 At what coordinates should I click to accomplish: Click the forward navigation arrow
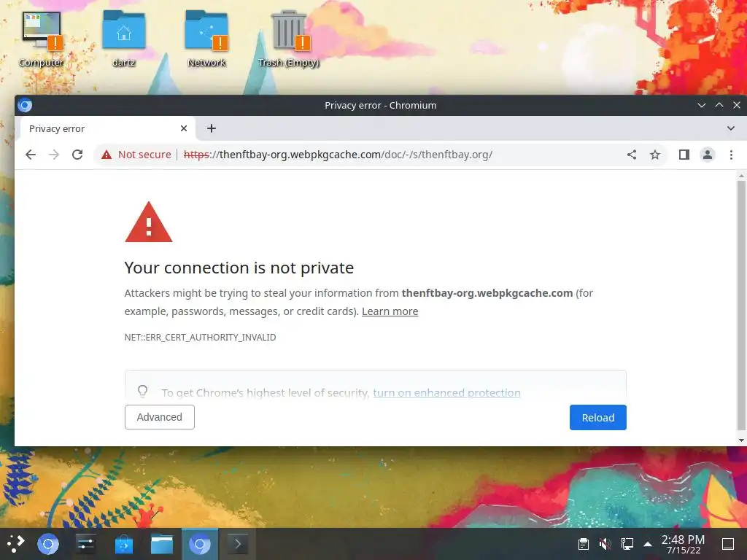point(54,155)
